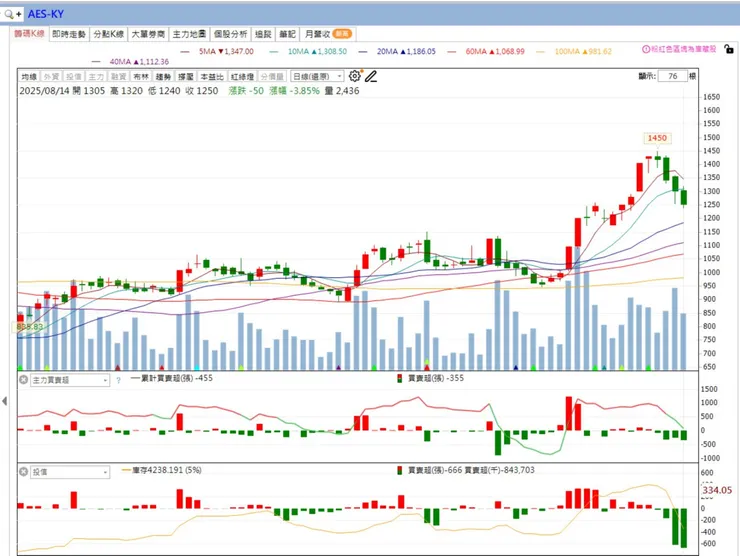Image resolution: width=740 pixels, height=556 pixels.
Task: Toggle the 紅綠燈 button
Action: point(242,76)
